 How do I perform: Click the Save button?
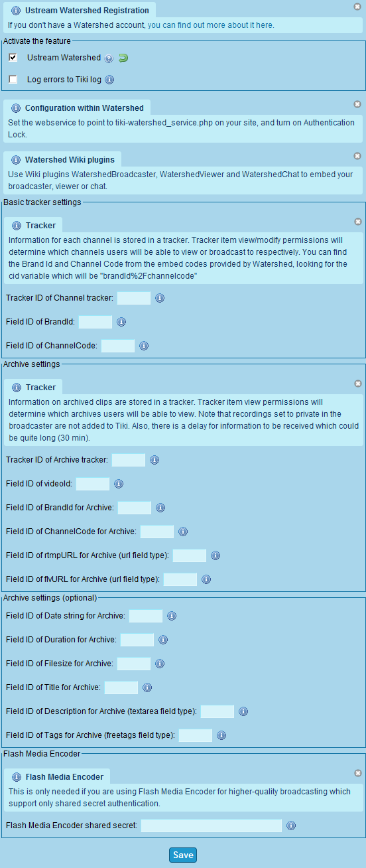(183, 855)
